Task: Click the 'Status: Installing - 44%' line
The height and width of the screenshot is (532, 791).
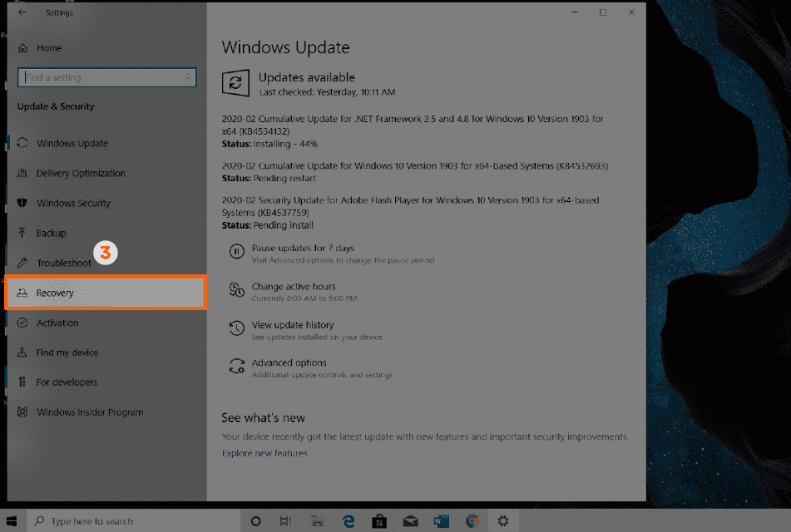Action: click(269, 144)
